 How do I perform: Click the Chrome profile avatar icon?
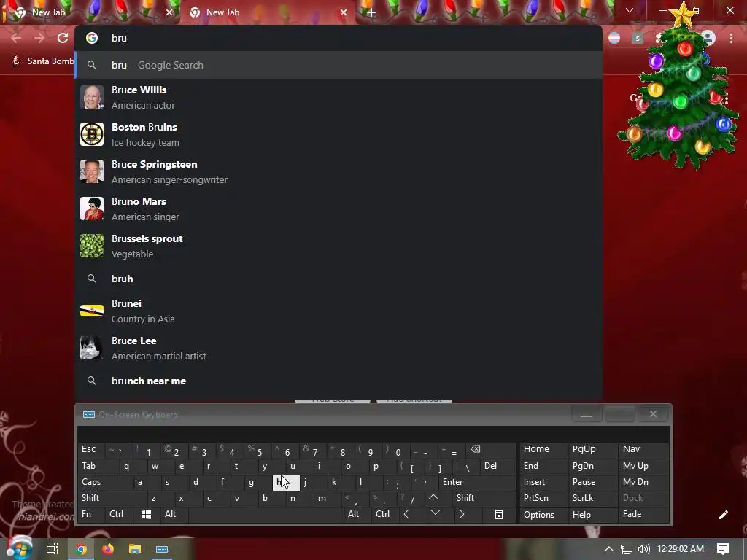708,38
